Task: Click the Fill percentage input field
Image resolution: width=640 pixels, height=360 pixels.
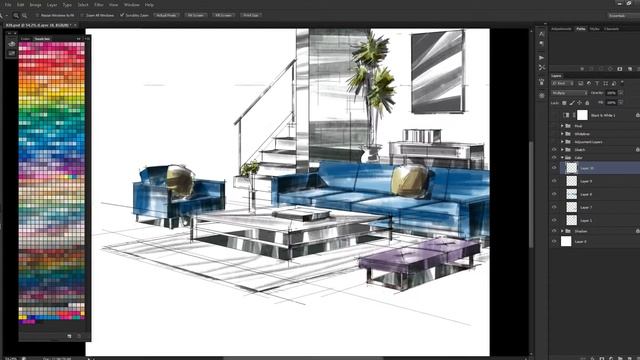Action: coord(611,103)
